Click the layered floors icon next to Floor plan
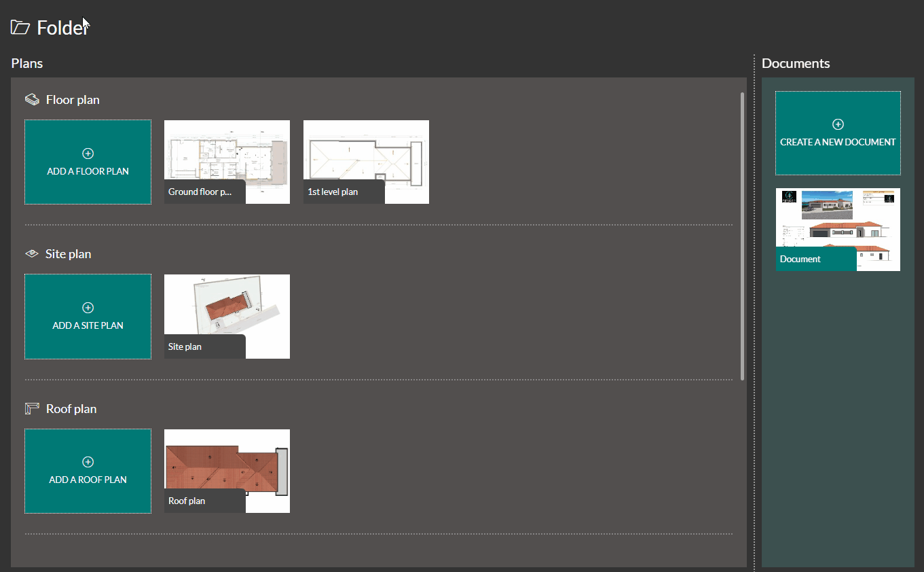Screen dimensions: 924x572 click(x=31, y=98)
